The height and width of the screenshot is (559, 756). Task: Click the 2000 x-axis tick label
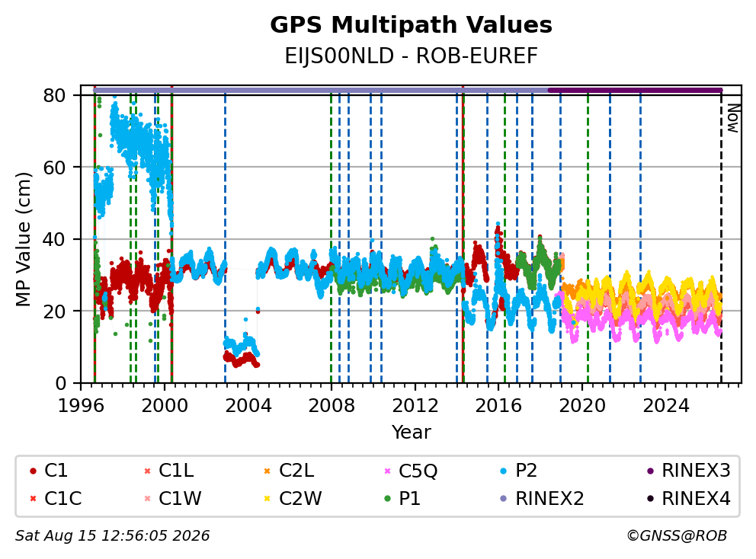[165, 406]
